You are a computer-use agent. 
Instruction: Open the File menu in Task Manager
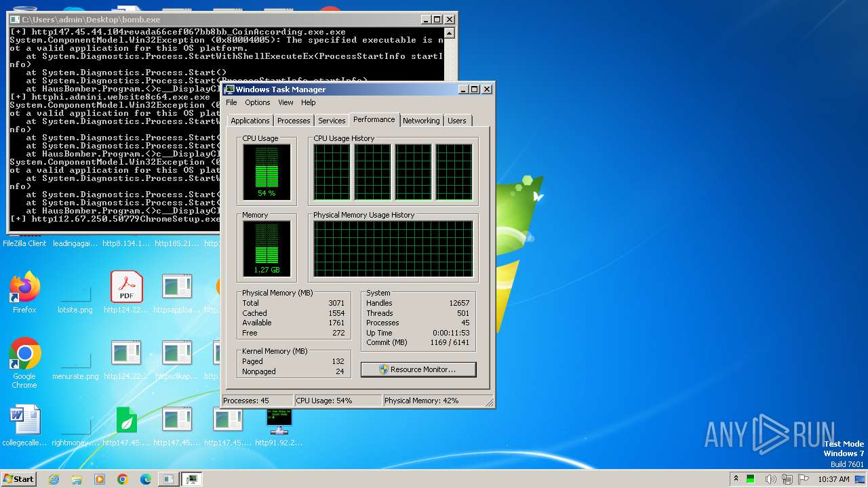[x=232, y=102]
